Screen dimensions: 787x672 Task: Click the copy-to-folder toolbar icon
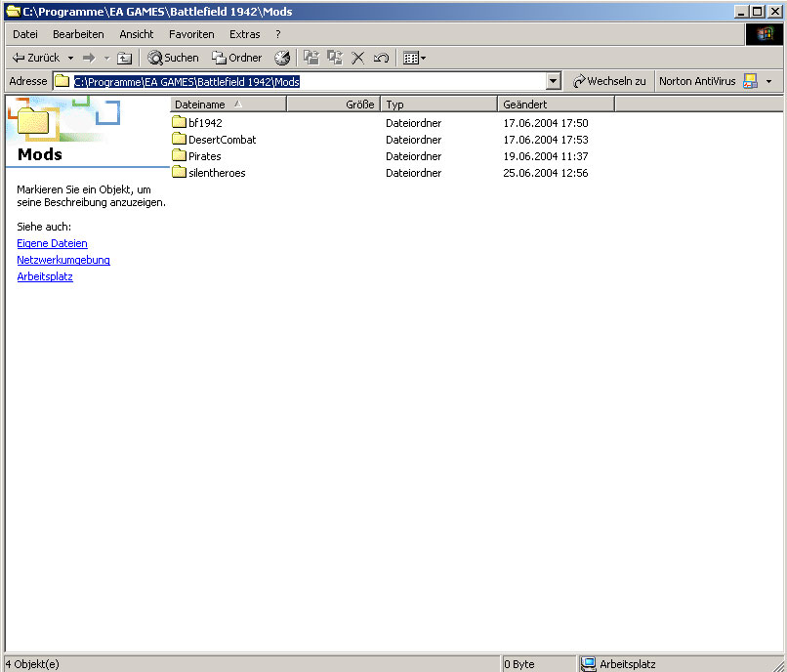[x=335, y=58]
